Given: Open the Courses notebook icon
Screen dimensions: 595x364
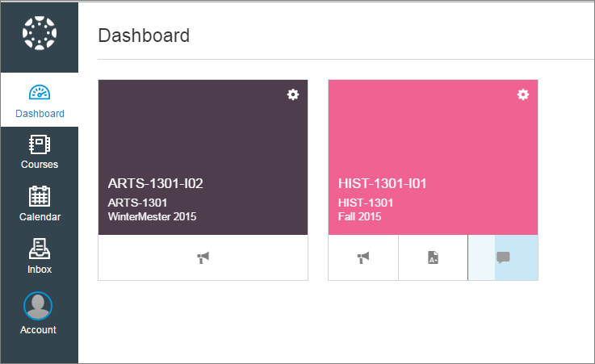Looking at the screenshot, I should coord(40,144).
